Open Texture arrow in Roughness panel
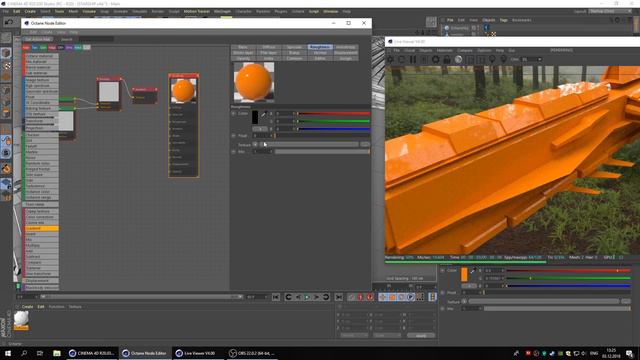640x360 pixels. point(255,144)
